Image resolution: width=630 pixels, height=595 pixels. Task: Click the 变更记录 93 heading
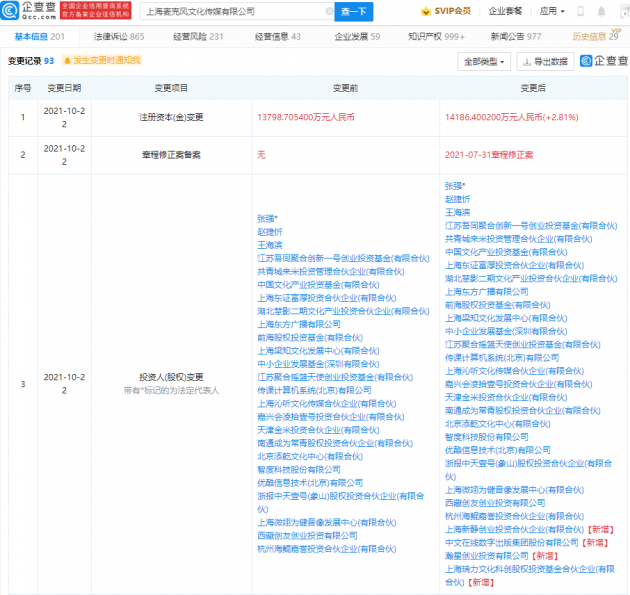31,61
